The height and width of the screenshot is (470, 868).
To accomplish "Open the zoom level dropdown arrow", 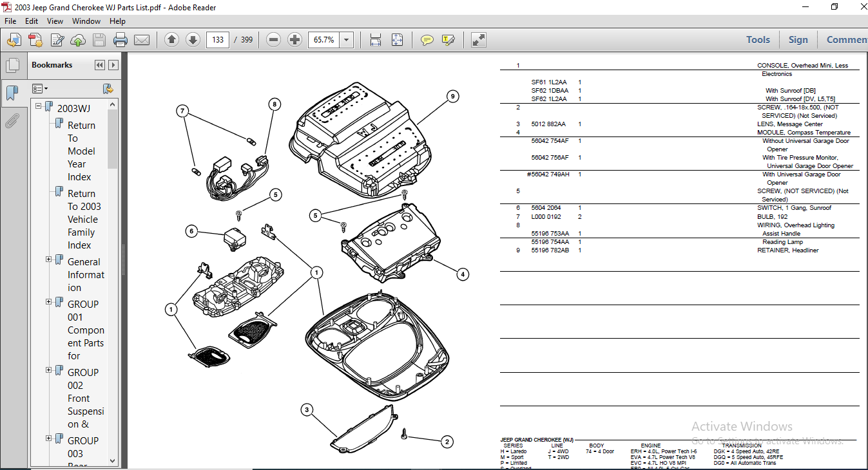I will coord(347,40).
